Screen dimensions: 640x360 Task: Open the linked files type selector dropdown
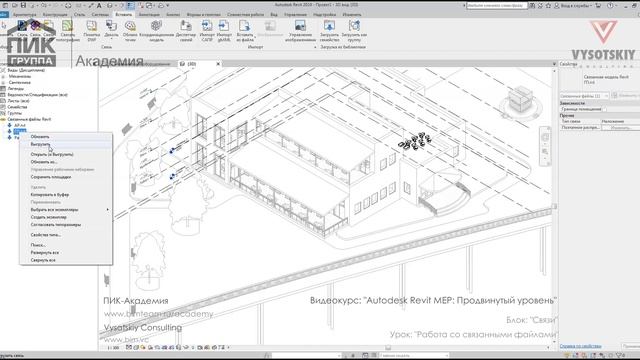click(x=584, y=96)
